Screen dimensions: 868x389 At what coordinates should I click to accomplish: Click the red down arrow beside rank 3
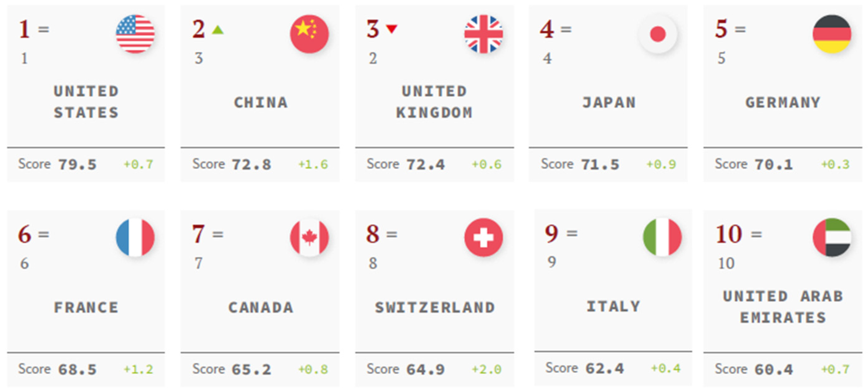pos(392,29)
